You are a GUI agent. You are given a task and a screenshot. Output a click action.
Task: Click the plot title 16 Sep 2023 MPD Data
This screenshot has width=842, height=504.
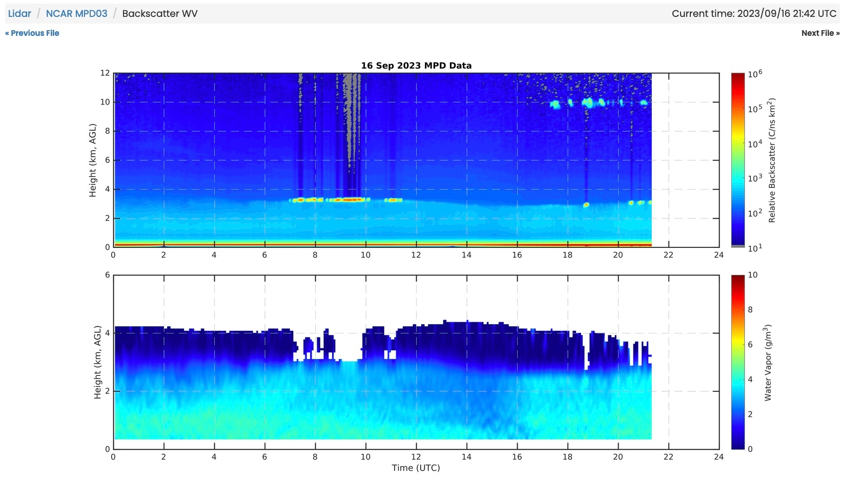tap(416, 66)
